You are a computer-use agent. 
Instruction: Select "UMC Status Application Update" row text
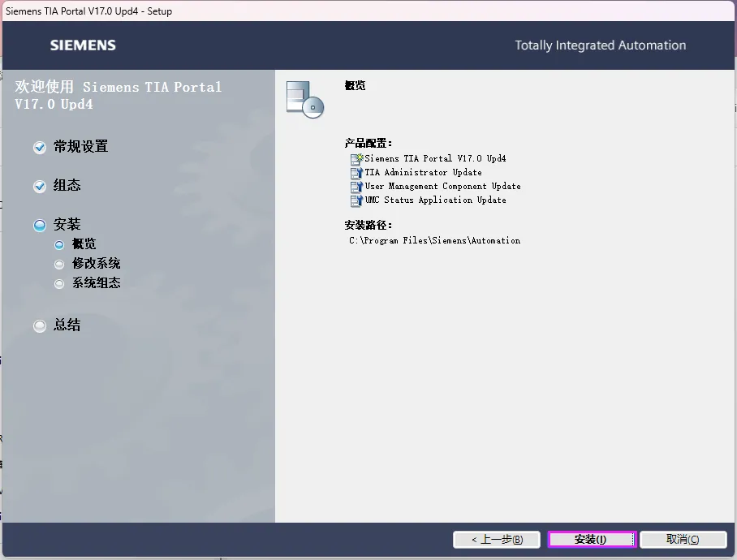click(x=435, y=200)
